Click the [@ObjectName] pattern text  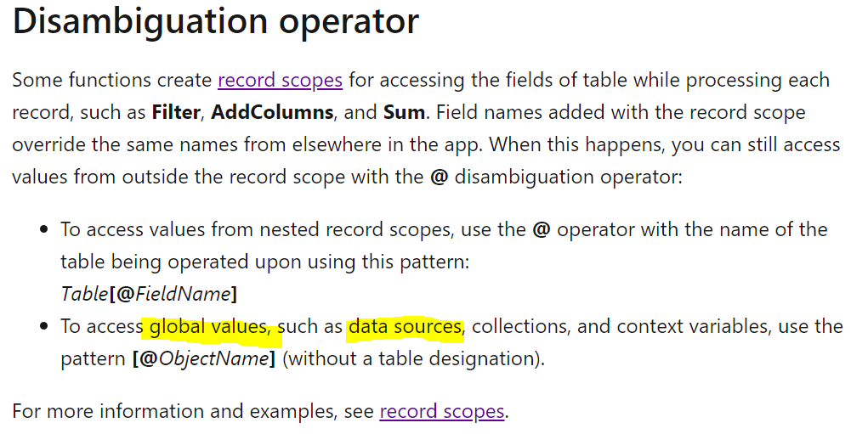pyautogui.click(x=204, y=359)
